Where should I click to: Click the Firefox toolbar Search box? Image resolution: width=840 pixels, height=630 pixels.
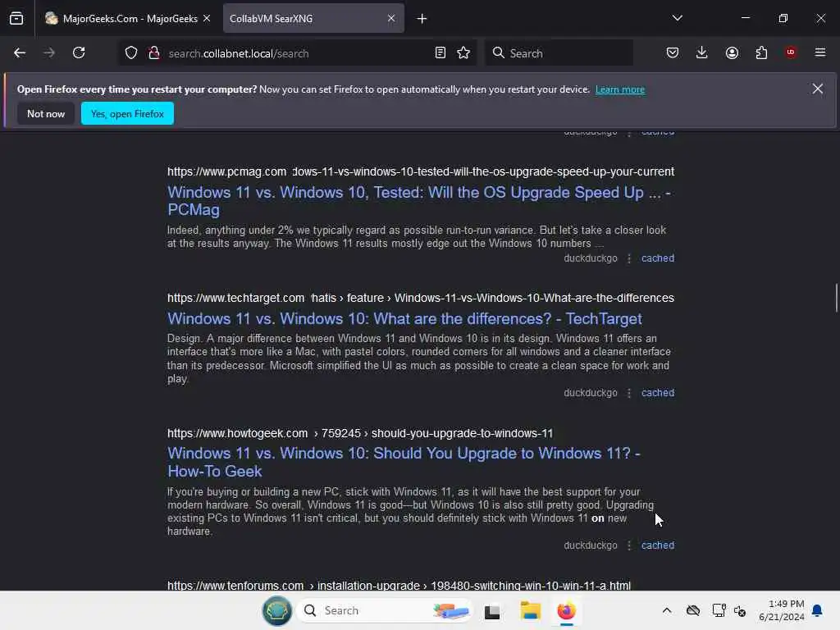tap(559, 53)
